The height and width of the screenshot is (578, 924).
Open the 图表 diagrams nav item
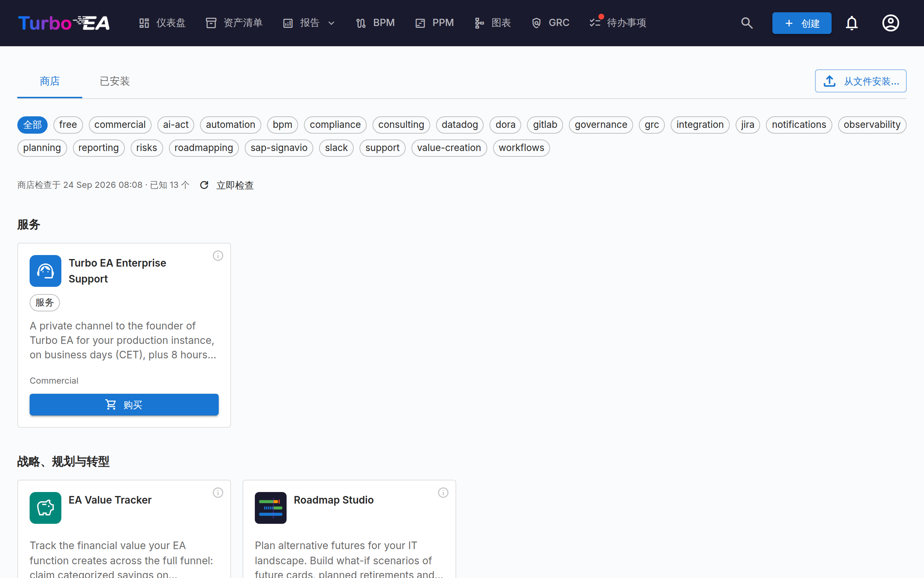click(493, 23)
